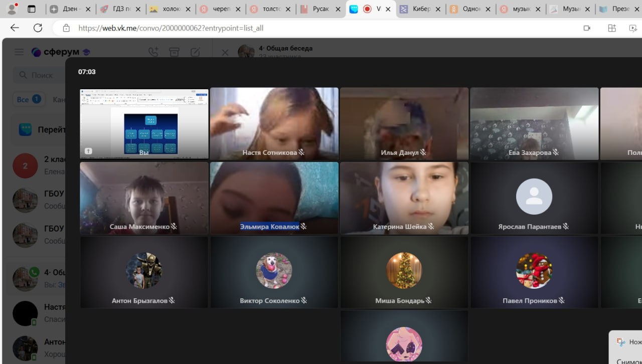Image resolution: width=642 pixels, height=364 pixels.
Task: Click Павел Проников's snowman avatar
Action: 534,271
